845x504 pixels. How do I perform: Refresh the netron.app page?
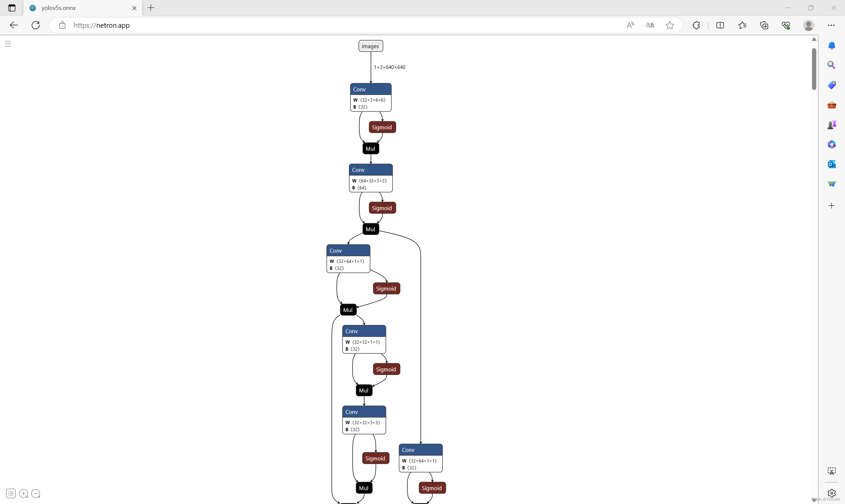[x=36, y=25]
